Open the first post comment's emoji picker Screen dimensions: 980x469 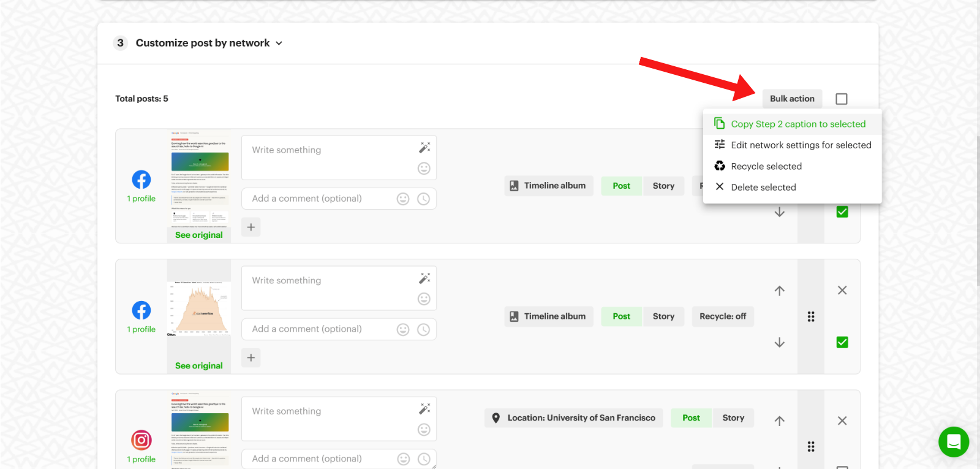tap(403, 199)
